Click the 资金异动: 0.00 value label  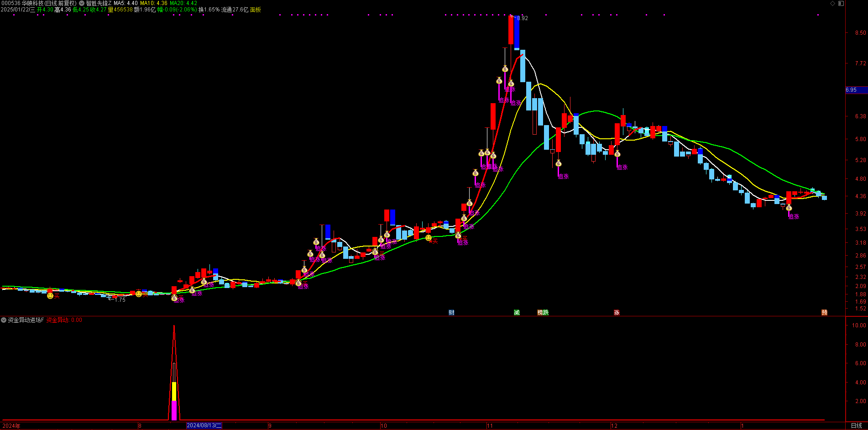tap(64, 320)
